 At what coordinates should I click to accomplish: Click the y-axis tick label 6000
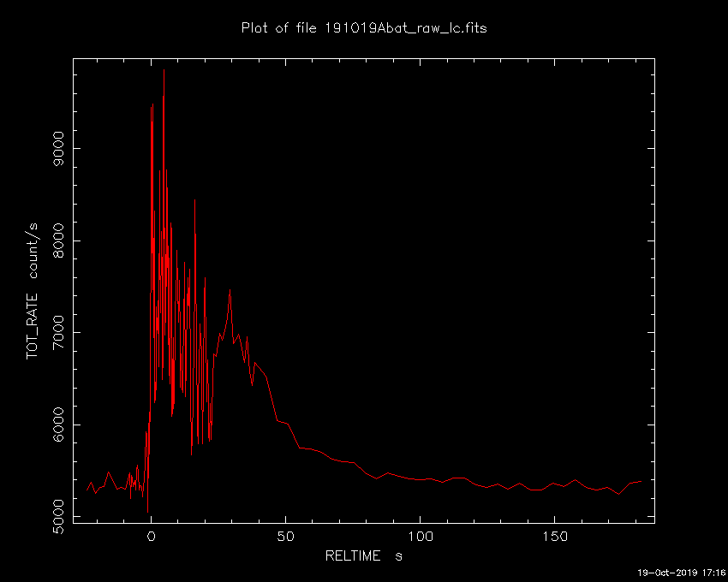click(58, 425)
